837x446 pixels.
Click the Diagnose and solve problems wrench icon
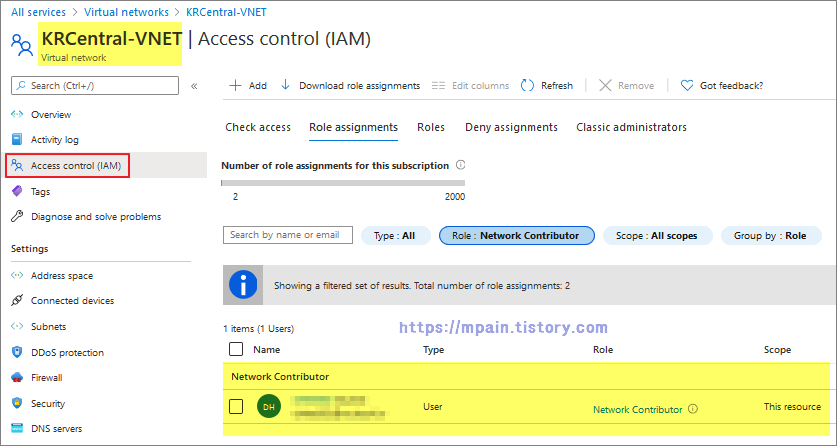(x=17, y=216)
